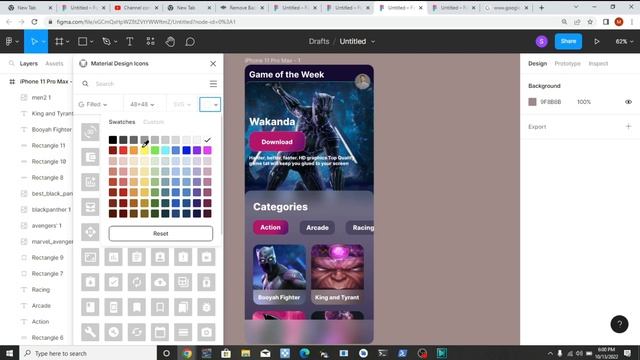
Task: Pick the magenta swatch
Action: (207, 151)
